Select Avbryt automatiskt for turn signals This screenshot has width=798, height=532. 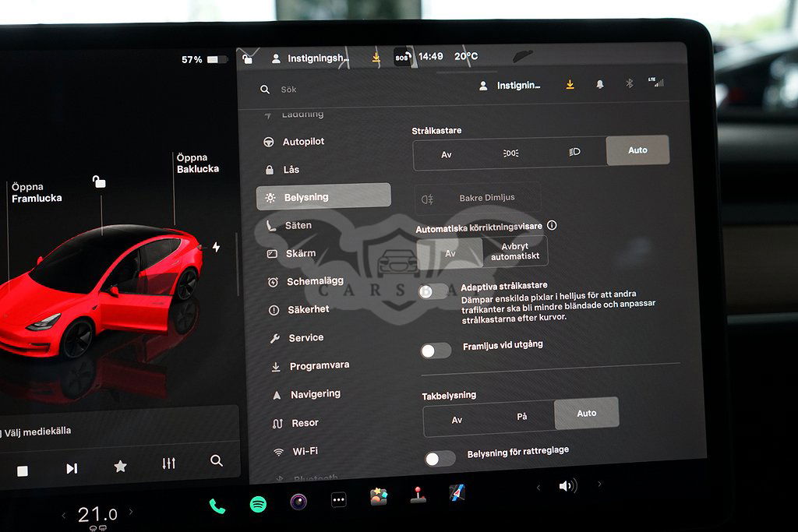[515, 252]
